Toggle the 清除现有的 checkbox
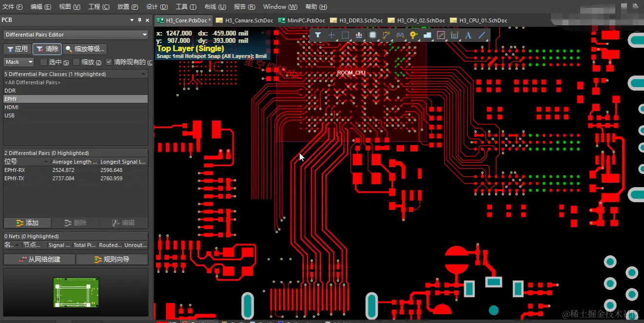644x323 pixels. point(109,62)
